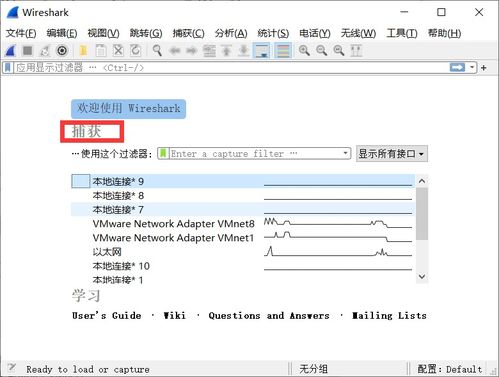This screenshot has height=377, width=499.
Task: Start capturing packets with the shark fin icon
Action: click(x=11, y=51)
